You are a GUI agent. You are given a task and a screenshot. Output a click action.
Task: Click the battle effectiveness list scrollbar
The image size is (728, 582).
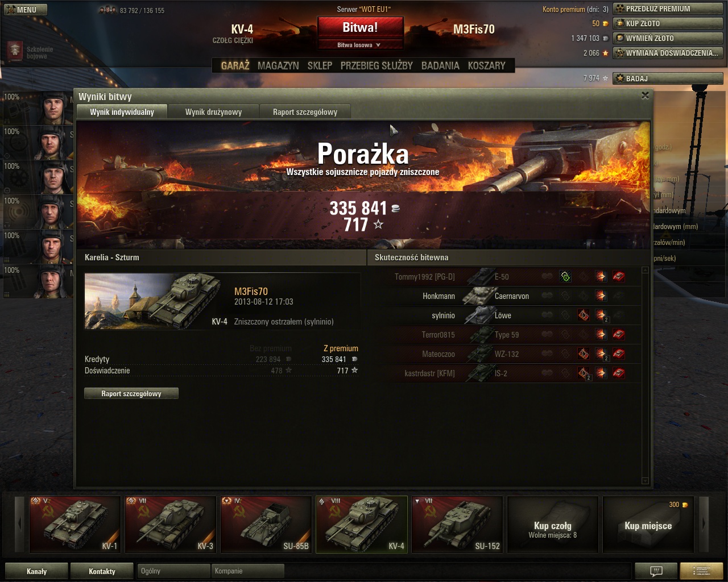tap(645, 376)
